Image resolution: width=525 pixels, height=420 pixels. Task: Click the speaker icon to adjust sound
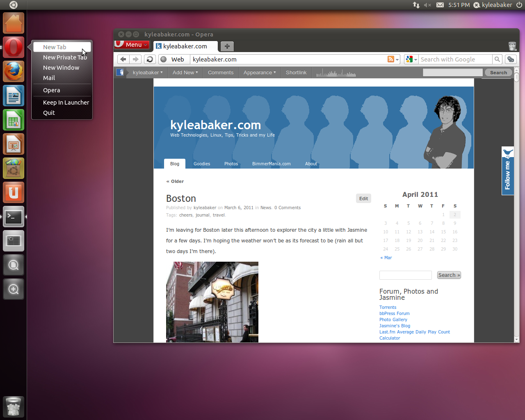(x=427, y=5)
